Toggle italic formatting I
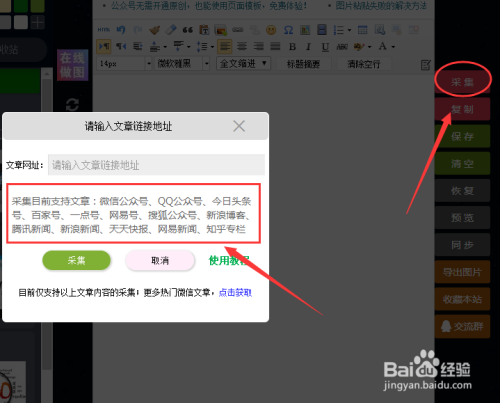 308,47
